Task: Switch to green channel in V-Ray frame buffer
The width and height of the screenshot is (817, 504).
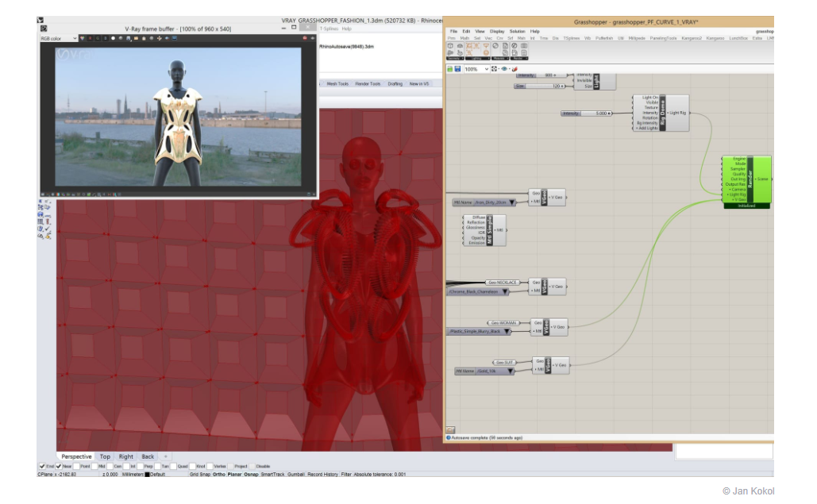Action: (x=98, y=38)
